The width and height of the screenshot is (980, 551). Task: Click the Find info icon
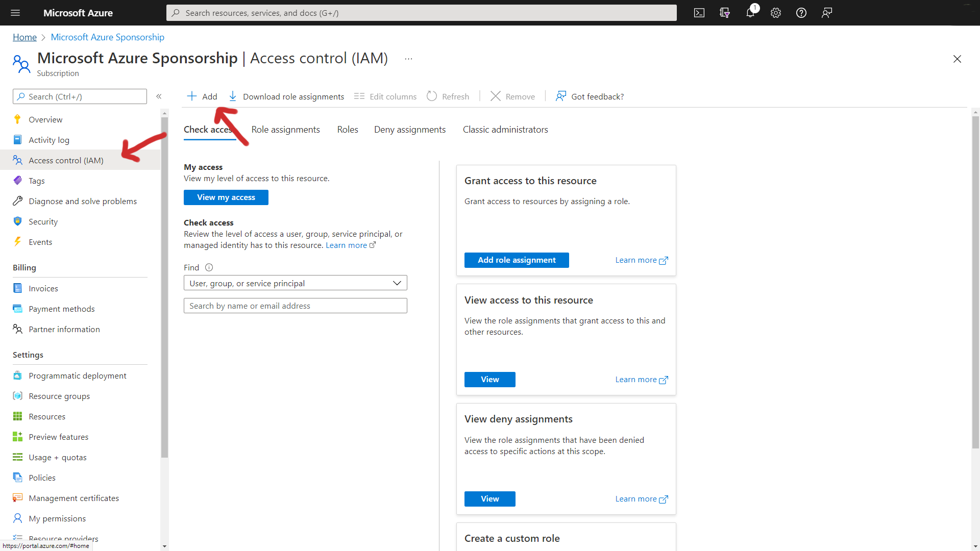pyautogui.click(x=209, y=267)
